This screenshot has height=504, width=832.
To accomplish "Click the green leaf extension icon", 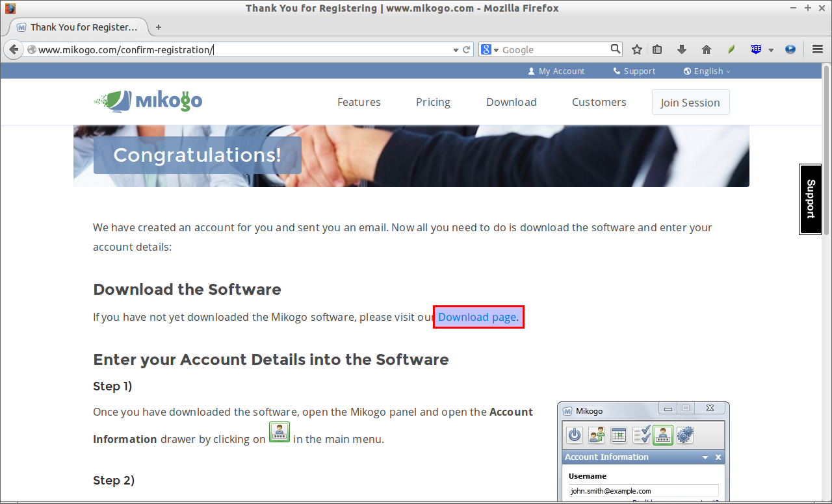I will click(731, 49).
